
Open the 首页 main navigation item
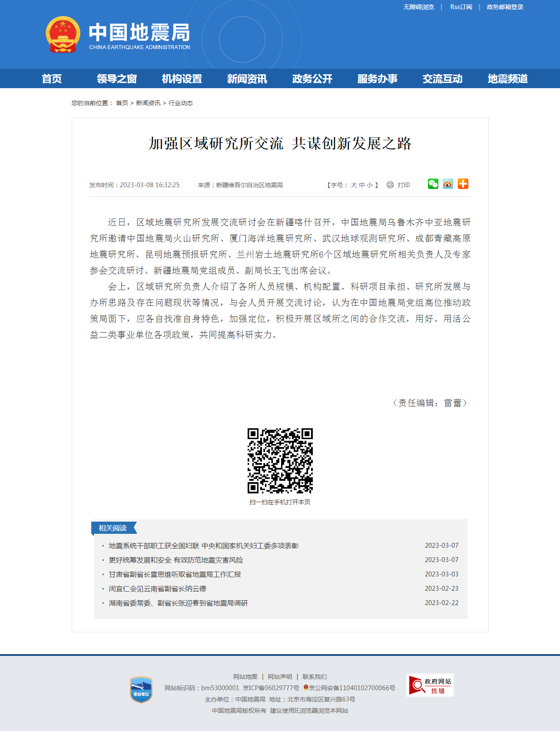coord(52,79)
